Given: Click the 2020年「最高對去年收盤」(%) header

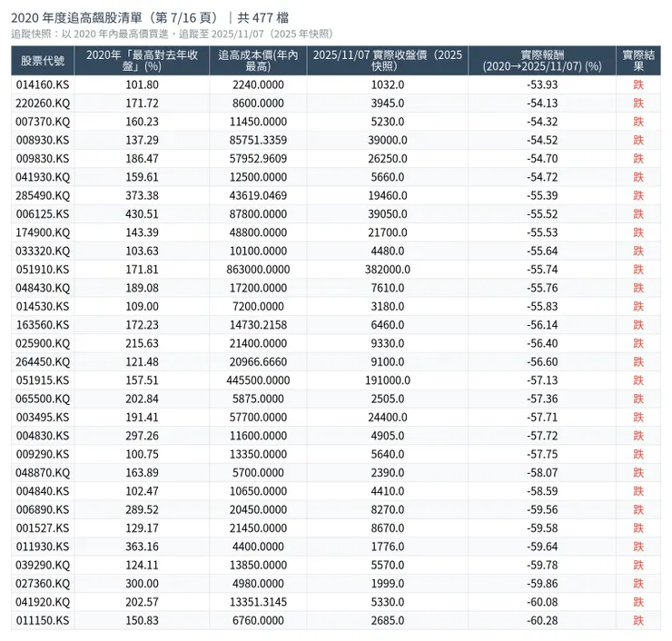Looking at the screenshot, I should pos(142,61).
